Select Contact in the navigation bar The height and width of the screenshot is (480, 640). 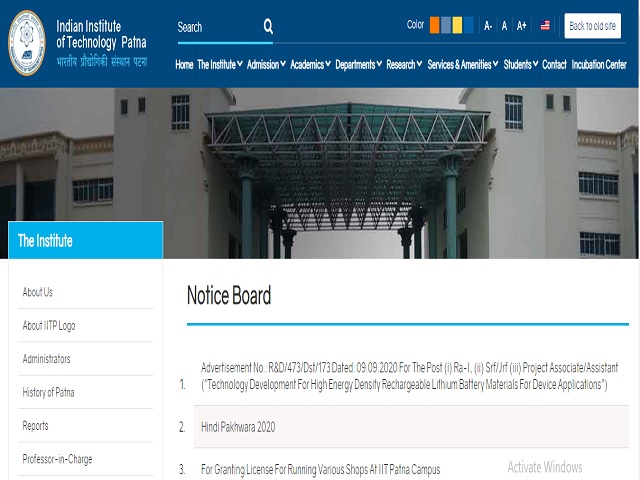point(554,65)
